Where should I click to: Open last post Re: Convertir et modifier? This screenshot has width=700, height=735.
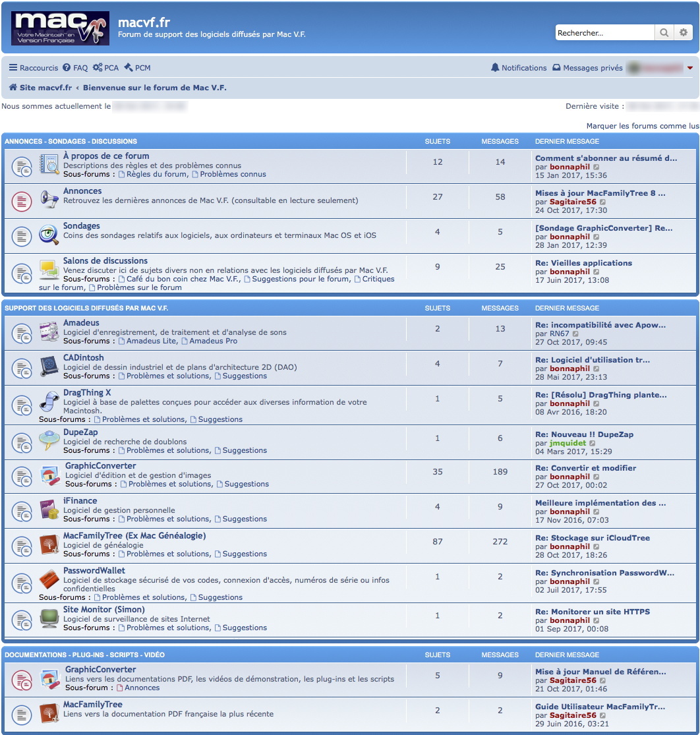(585, 468)
